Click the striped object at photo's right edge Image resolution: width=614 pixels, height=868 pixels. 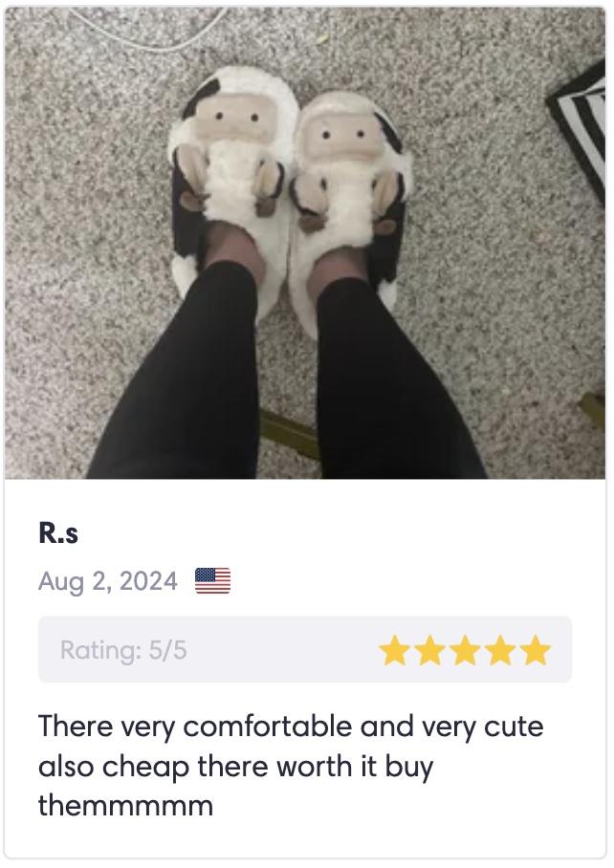(579, 130)
